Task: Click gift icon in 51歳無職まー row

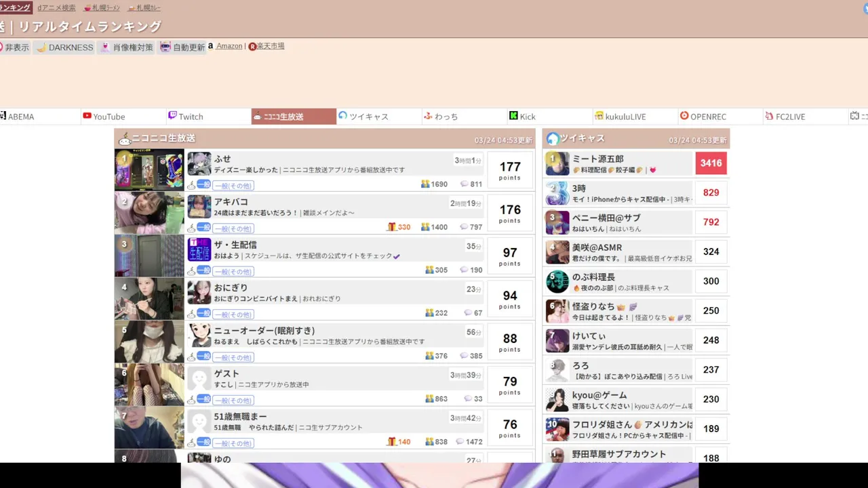Action: [391, 441]
